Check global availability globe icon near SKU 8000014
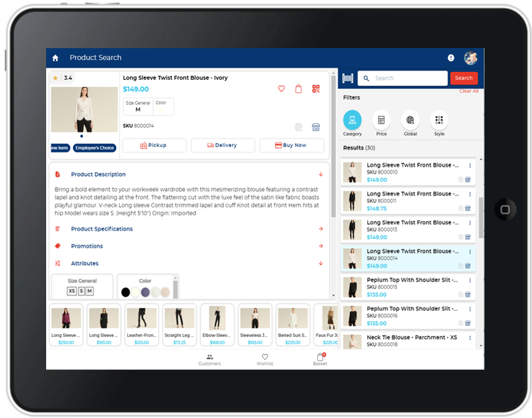 pos(298,127)
